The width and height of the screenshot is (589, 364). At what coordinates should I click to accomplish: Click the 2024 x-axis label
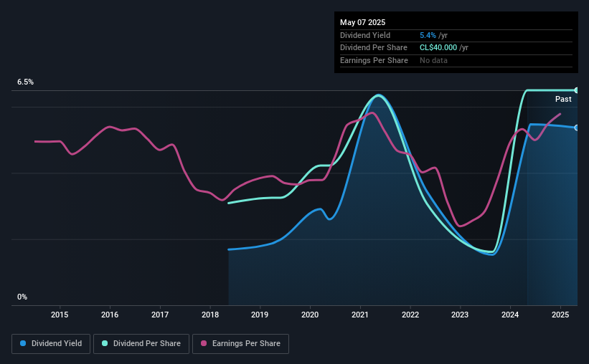pyautogui.click(x=510, y=315)
